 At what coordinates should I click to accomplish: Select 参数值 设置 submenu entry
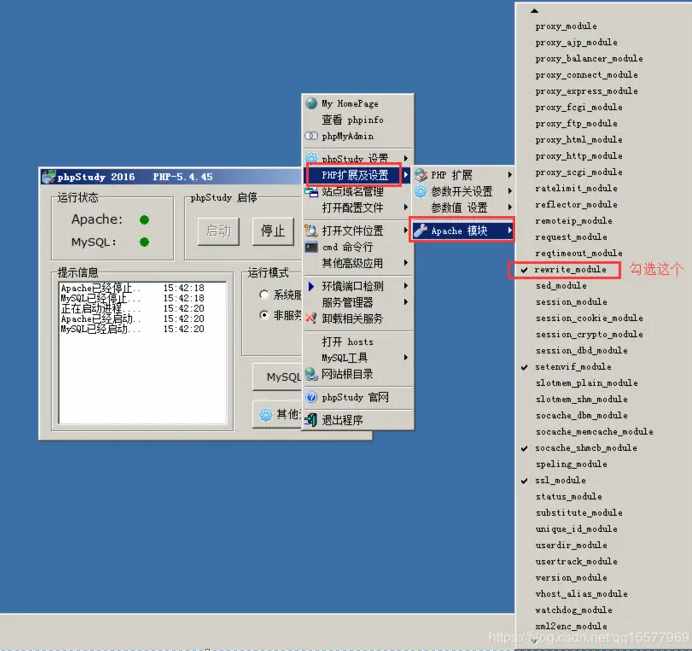(x=459, y=207)
